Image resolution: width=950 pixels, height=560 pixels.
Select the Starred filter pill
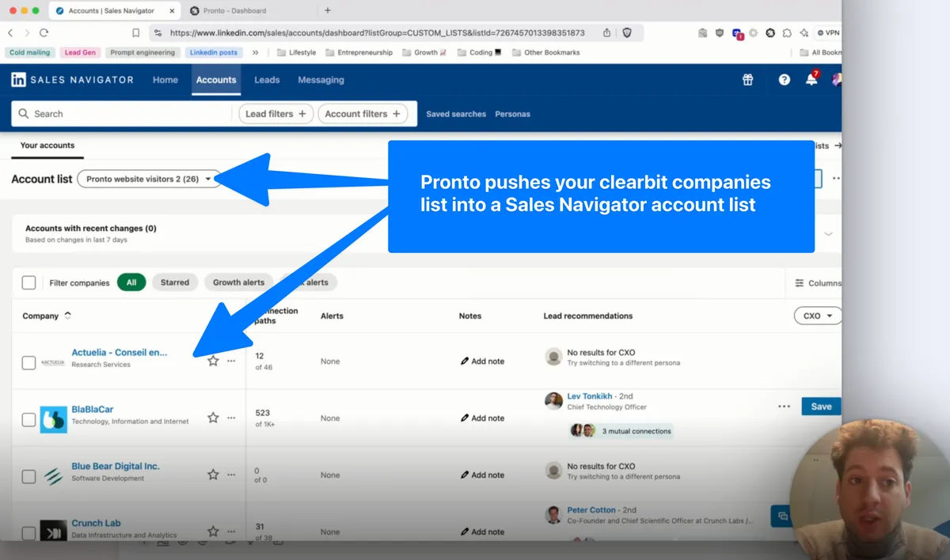pyautogui.click(x=175, y=282)
